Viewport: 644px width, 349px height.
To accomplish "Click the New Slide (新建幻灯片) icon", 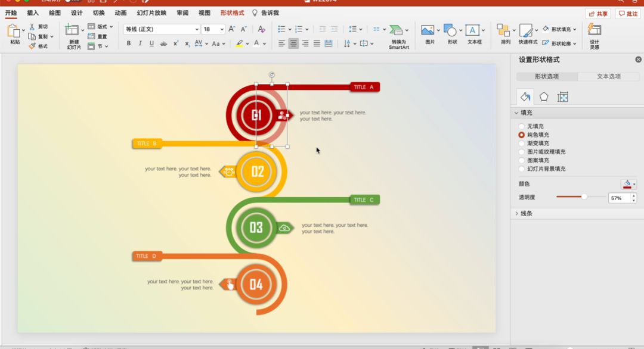I will point(72,30).
